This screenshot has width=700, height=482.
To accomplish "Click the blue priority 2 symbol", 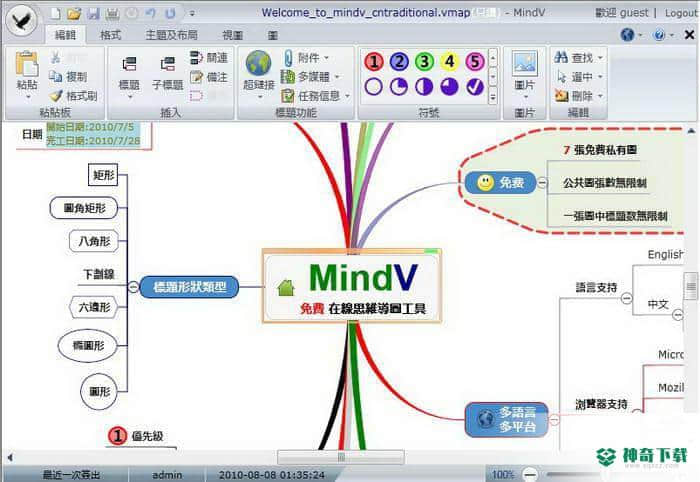I will point(399,62).
